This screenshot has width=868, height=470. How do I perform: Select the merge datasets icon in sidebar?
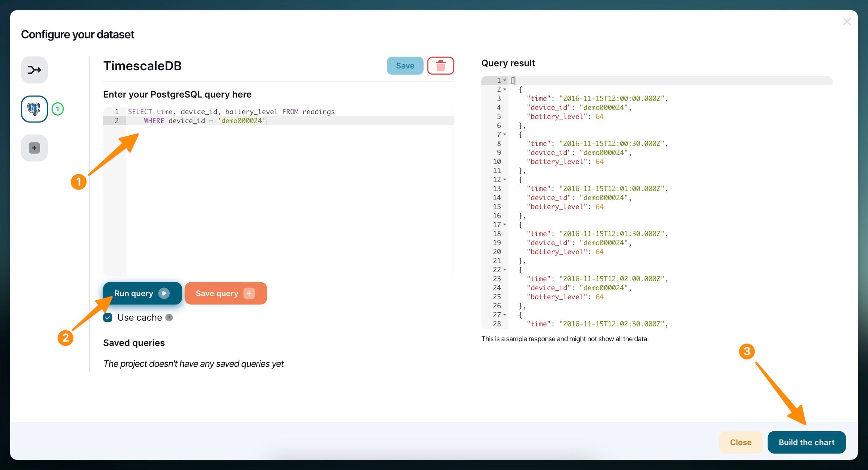tap(34, 70)
